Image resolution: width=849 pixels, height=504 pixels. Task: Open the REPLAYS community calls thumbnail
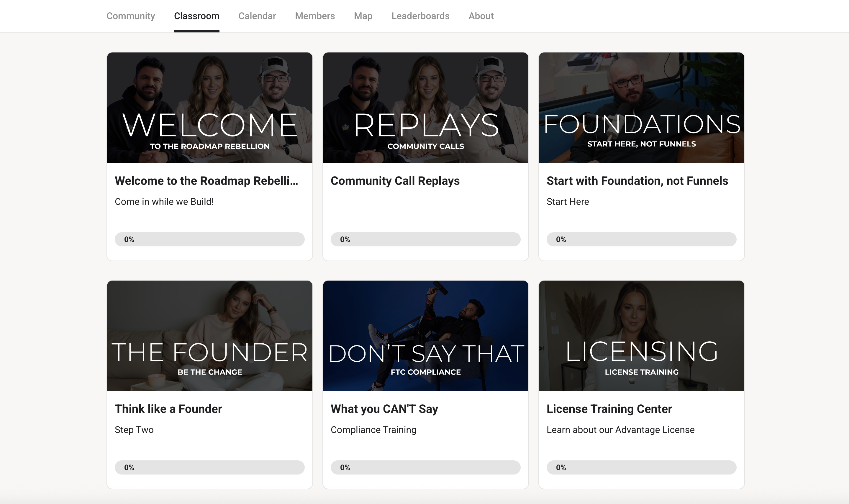tap(425, 107)
